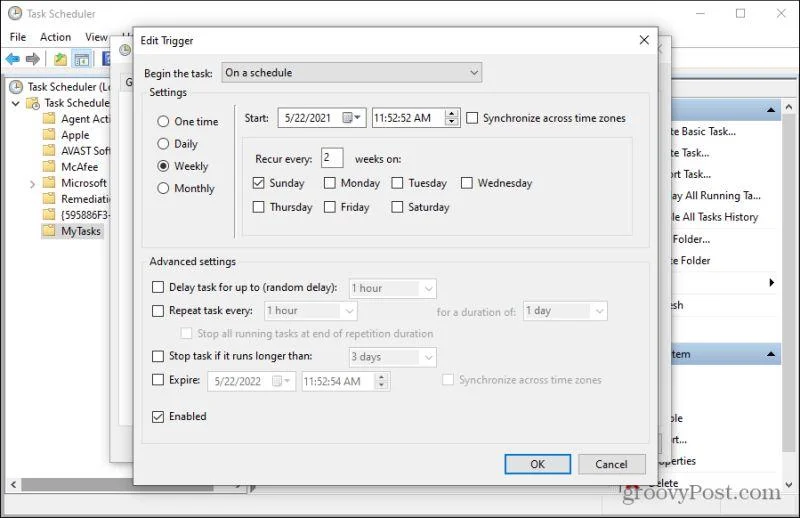Click the Recur every weeks input field
Screen dimensions: 800x518
(x=332, y=158)
